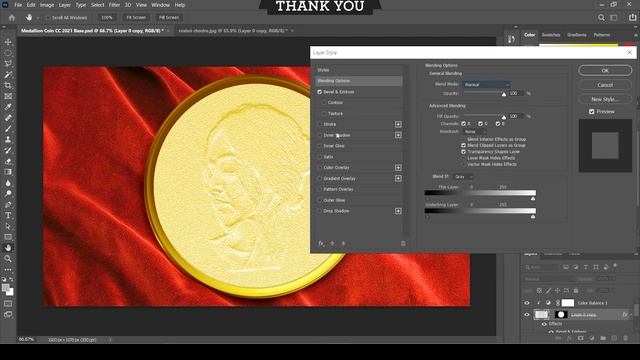
Task: Select the Magic Wand tool
Action: [8, 75]
